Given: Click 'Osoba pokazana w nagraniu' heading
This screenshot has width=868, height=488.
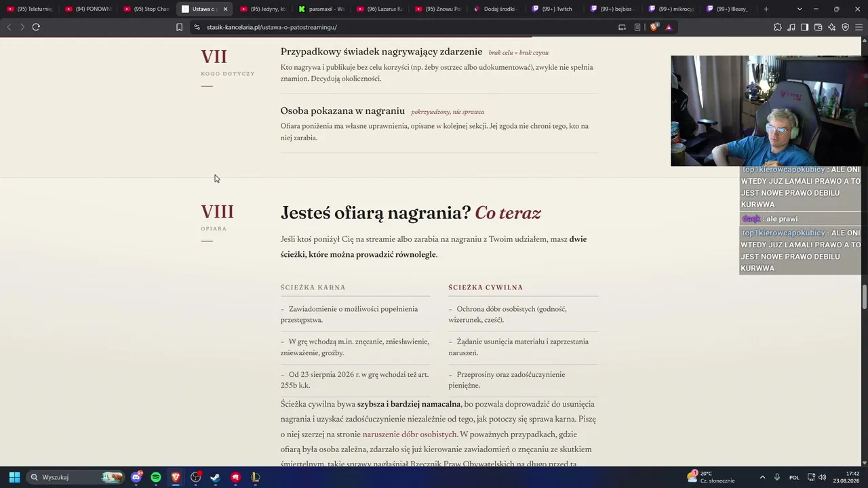Looking at the screenshot, I should pyautogui.click(x=342, y=111).
